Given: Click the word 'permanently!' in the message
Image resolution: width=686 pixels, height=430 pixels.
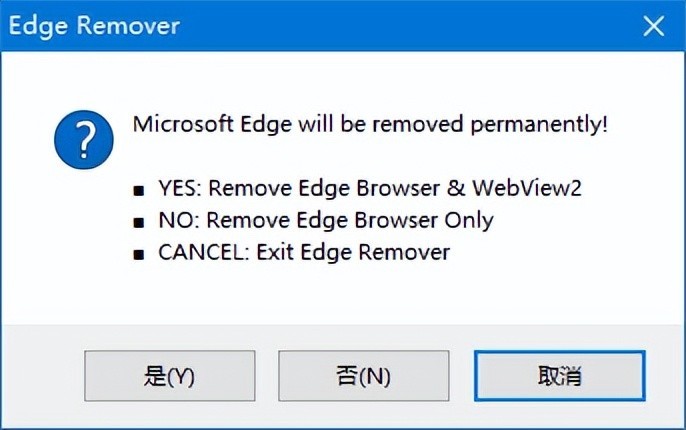Looking at the screenshot, I should (x=539, y=125).
